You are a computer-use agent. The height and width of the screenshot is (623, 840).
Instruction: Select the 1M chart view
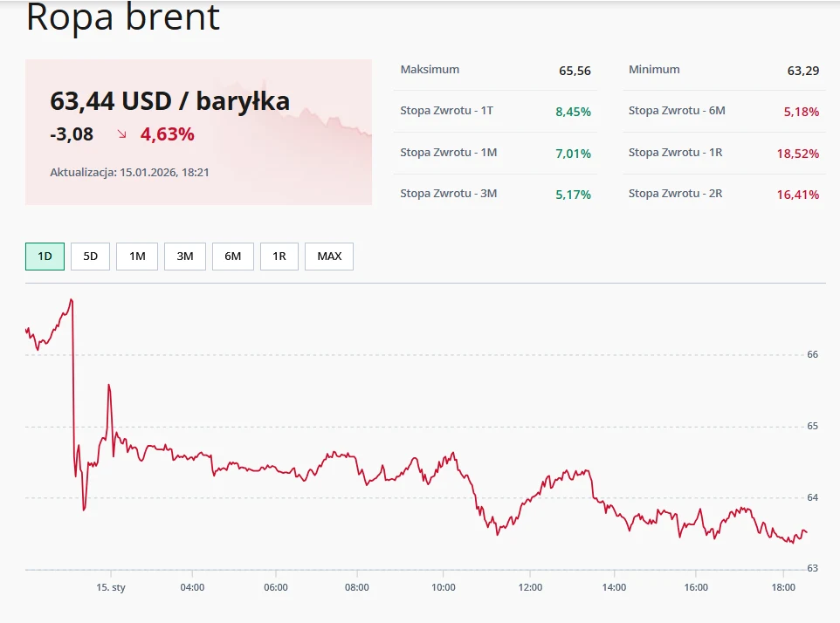pyautogui.click(x=137, y=256)
